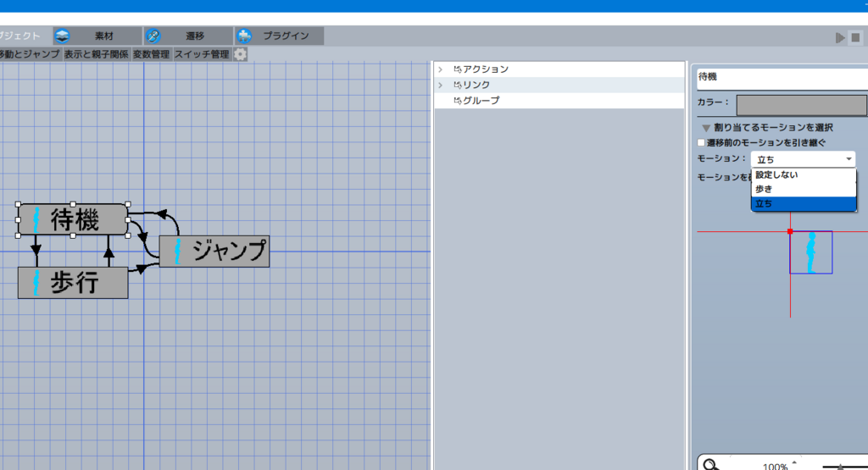Image resolution: width=868 pixels, height=470 pixels.
Task: Click the magnifier zoom icon
Action: (711, 464)
